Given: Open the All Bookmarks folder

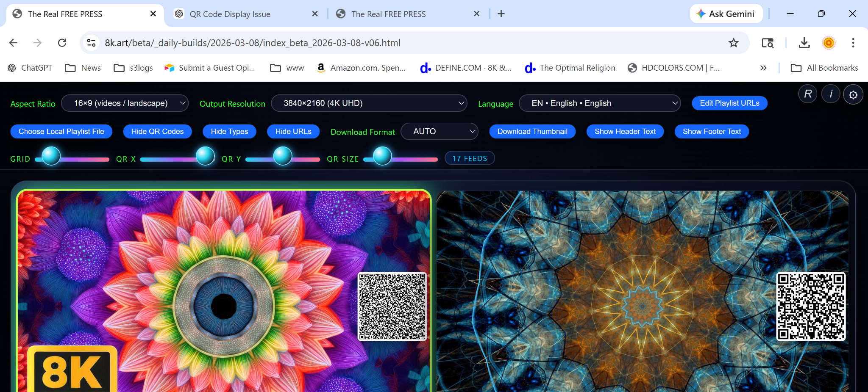Looking at the screenshot, I should click(x=824, y=68).
